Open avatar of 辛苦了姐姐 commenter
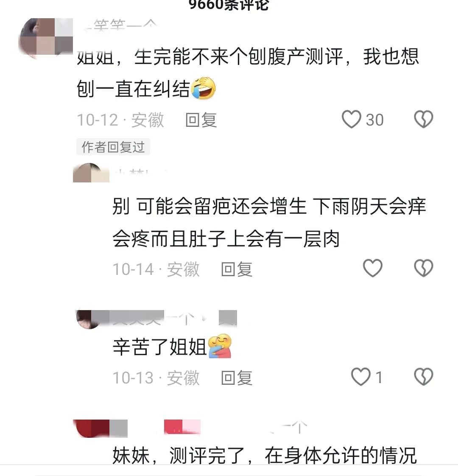 (x=89, y=319)
